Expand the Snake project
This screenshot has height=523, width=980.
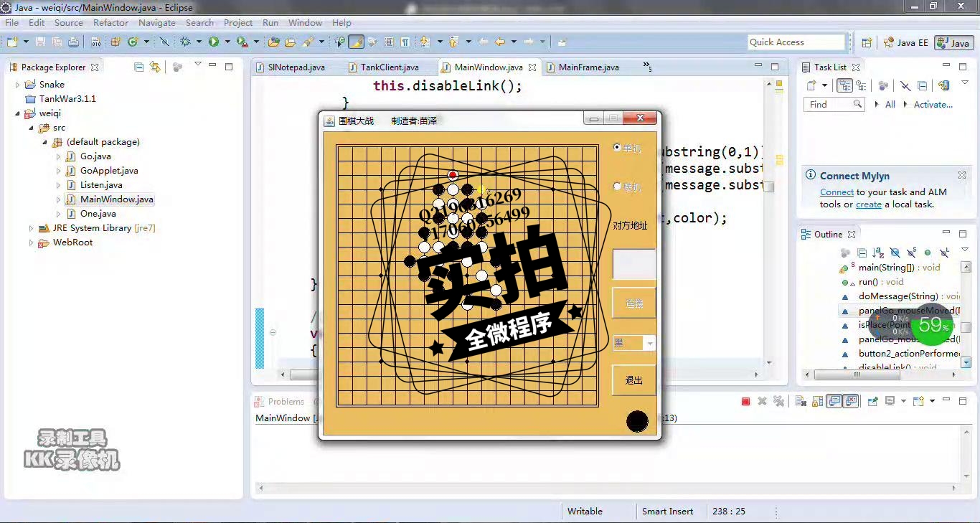point(18,85)
